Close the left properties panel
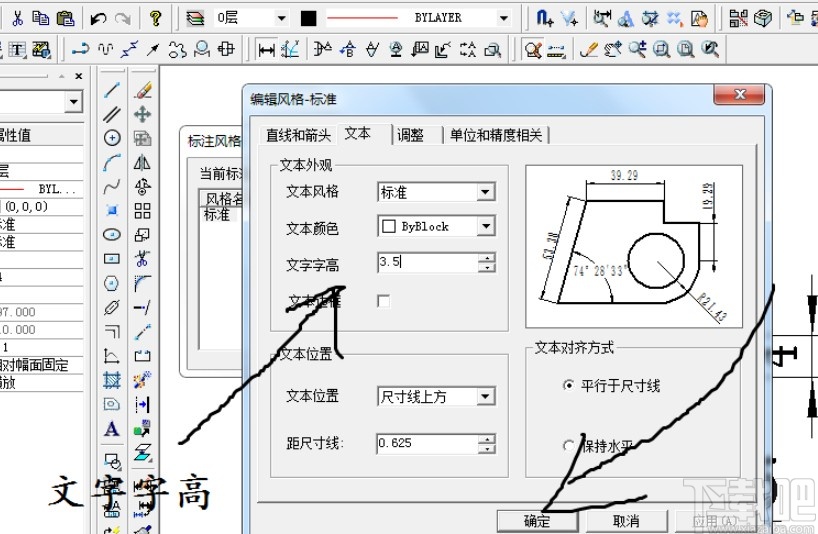 pos(79,76)
